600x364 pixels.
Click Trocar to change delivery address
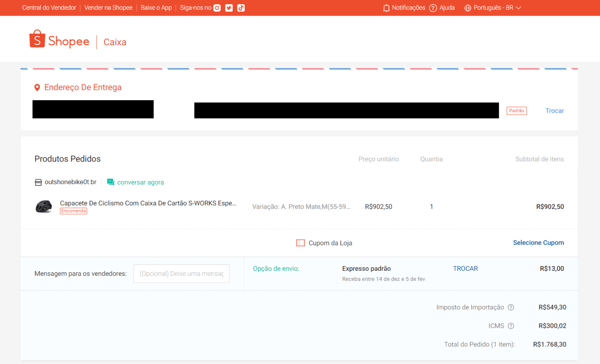click(x=554, y=111)
